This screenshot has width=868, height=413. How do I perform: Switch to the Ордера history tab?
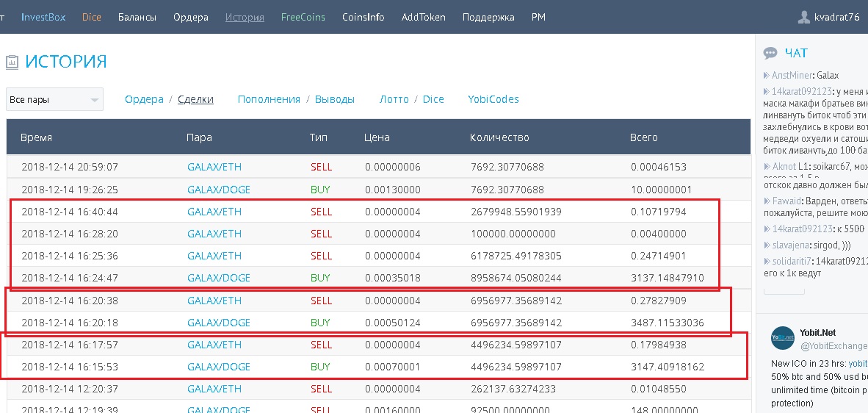(144, 100)
